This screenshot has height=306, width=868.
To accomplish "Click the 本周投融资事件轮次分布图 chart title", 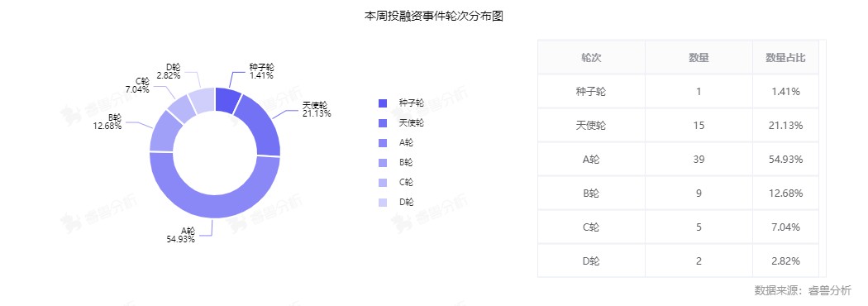I will (433, 16).
